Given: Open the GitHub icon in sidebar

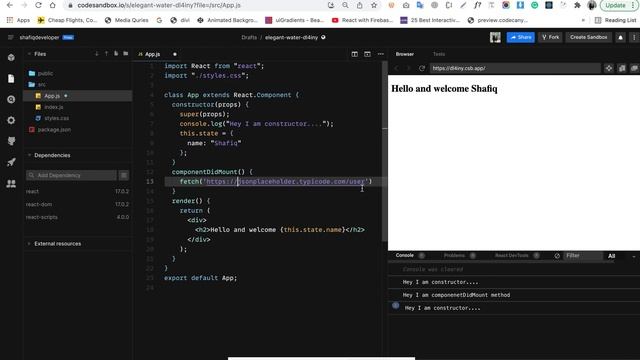Looking at the screenshot, I should click(11, 141).
